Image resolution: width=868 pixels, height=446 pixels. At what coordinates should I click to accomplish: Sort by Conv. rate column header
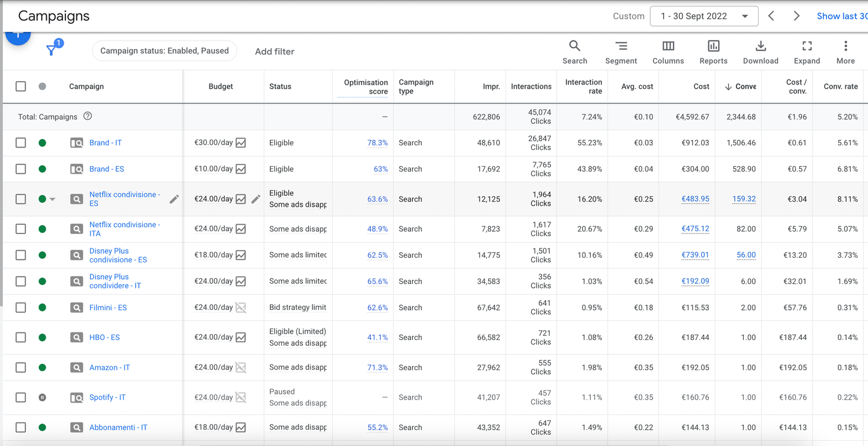click(x=841, y=86)
